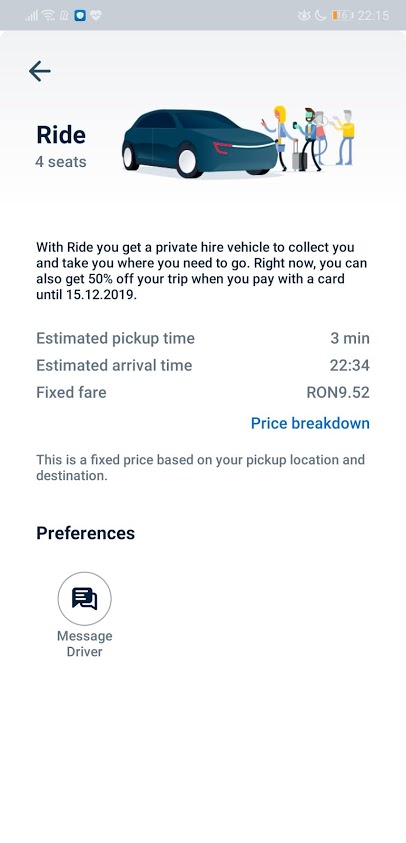The image size is (406, 843).
Task: Tap the 4 seats label
Action: (61, 162)
